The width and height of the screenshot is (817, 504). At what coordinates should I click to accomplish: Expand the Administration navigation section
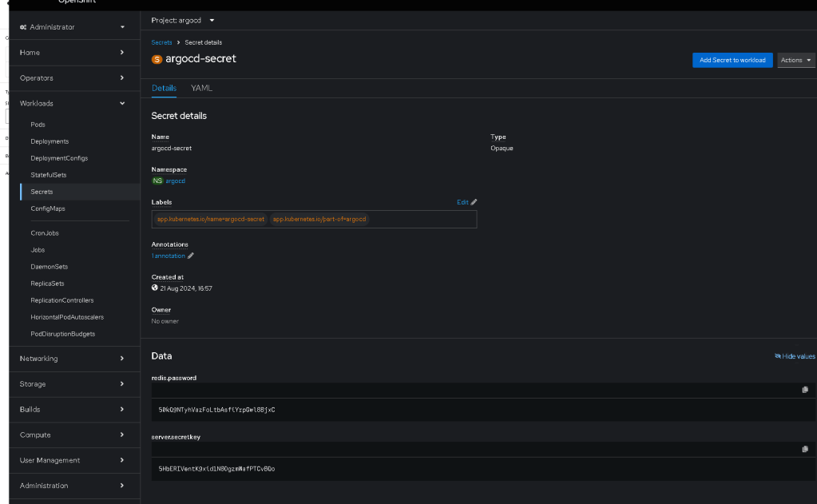click(73, 486)
